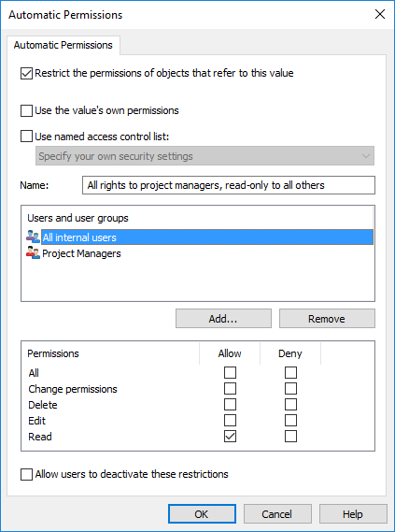Click into the Name text field
The image size is (395, 532).
(x=229, y=185)
